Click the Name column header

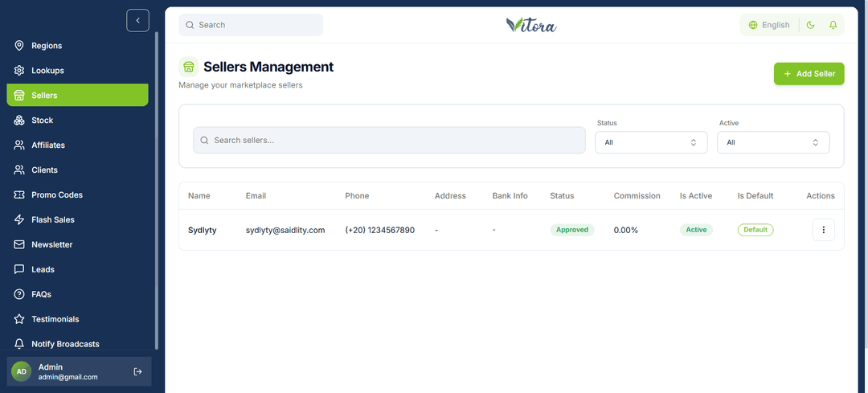click(199, 195)
